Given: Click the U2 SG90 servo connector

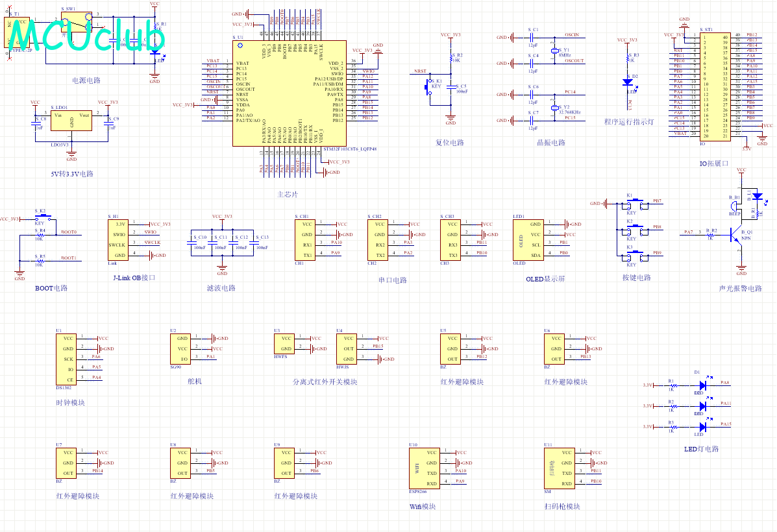Looking at the screenshot, I should point(180,349).
